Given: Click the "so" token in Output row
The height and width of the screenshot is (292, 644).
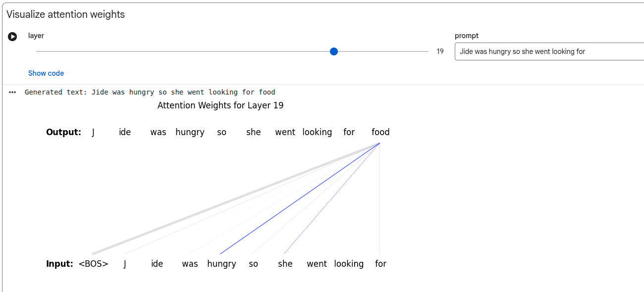Looking at the screenshot, I should pyautogui.click(x=221, y=132).
